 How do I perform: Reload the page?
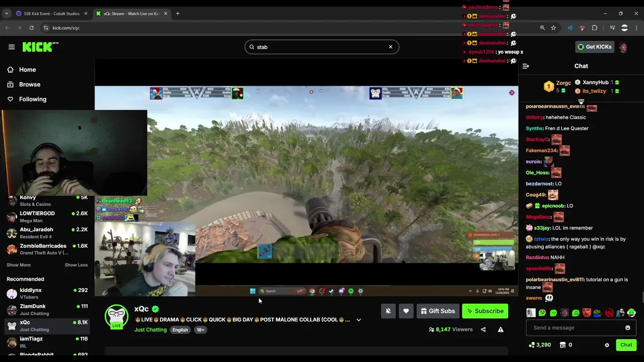[31, 28]
